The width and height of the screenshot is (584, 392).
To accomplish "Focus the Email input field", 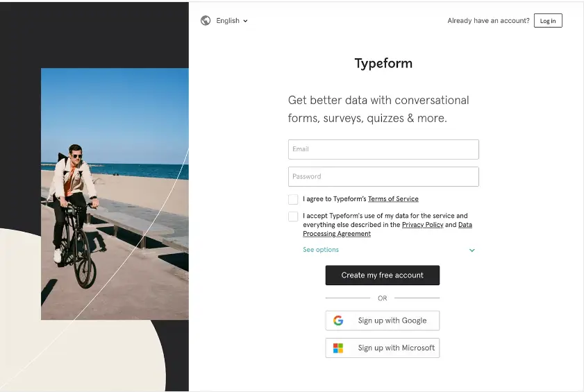I will click(383, 149).
